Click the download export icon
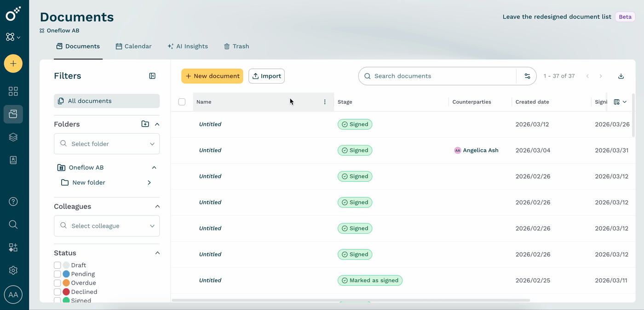 (x=621, y=76)
